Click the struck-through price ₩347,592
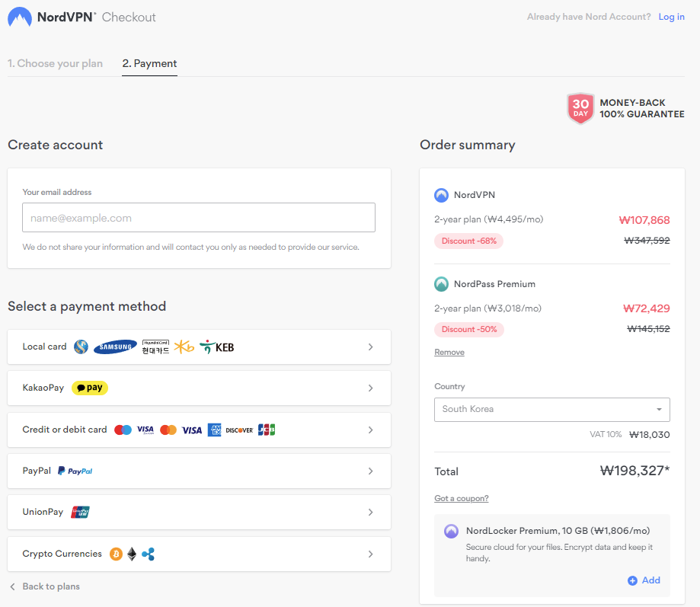Screen dimensions: 700x607 pos(647,240)
